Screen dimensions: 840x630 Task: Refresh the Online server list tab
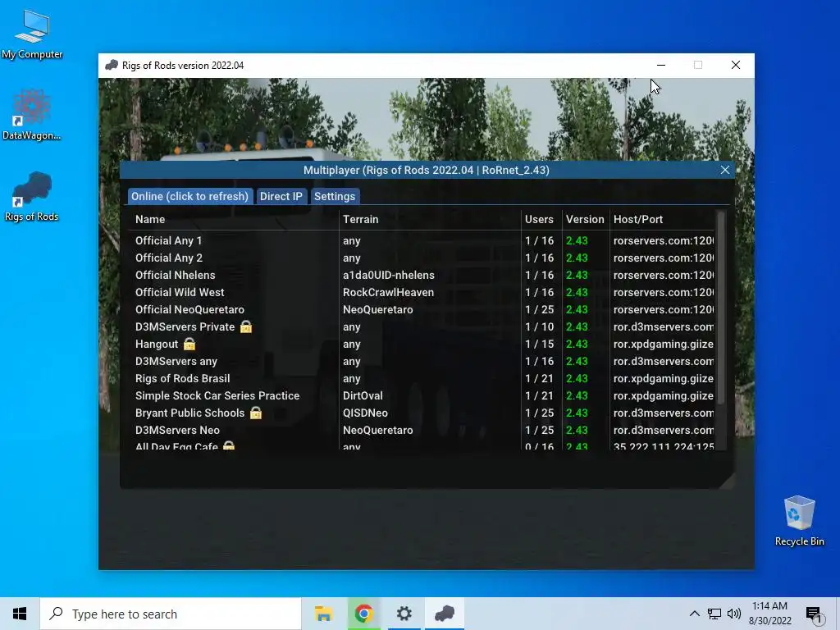pos(189,196)
